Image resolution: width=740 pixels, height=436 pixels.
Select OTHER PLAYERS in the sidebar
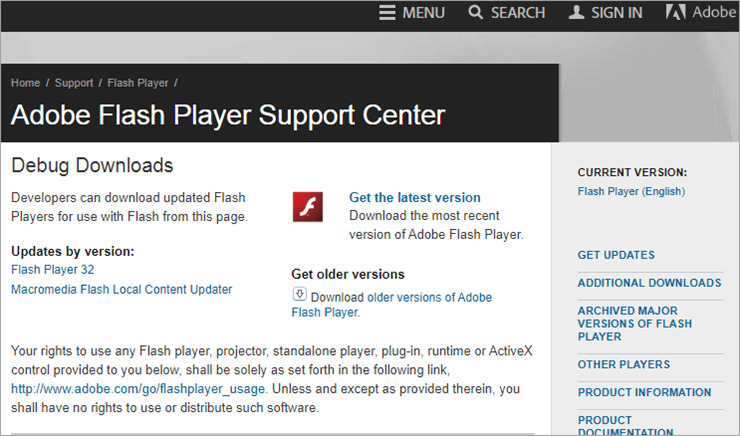point(624,365)
